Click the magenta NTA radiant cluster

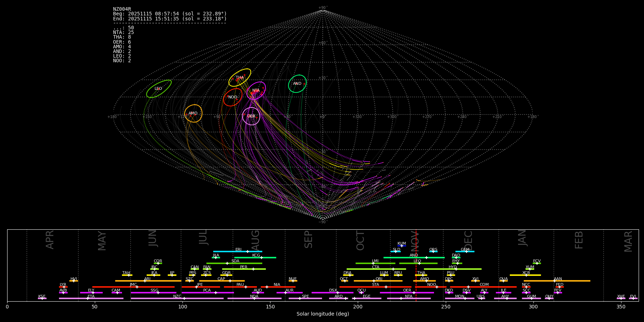(x=256, y=91)
